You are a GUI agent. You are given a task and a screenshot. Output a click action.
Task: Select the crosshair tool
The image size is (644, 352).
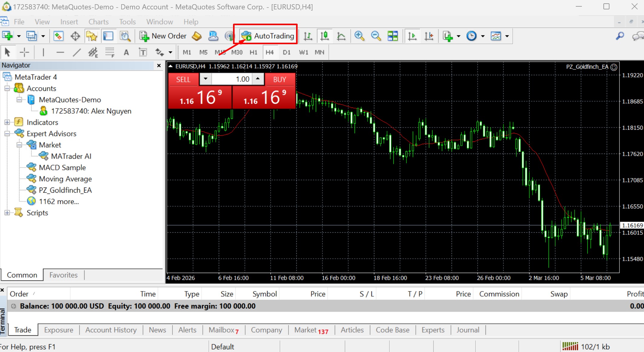pyautogui.click(x=24, y=52)
